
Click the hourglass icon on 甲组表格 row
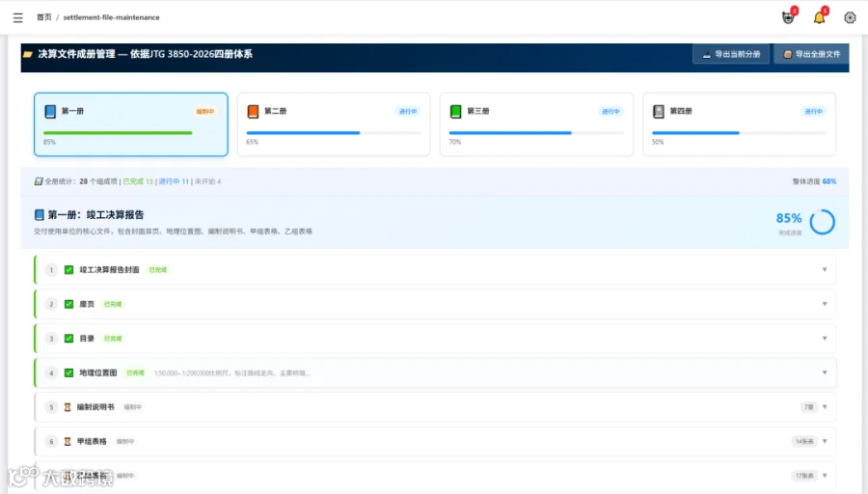(x=68, y=441)
